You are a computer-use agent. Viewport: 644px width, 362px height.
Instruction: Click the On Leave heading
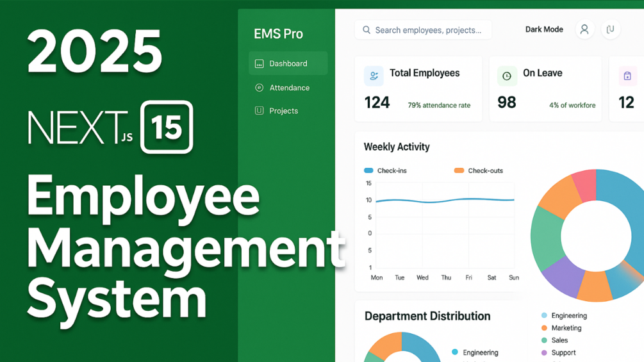[543, 73]
